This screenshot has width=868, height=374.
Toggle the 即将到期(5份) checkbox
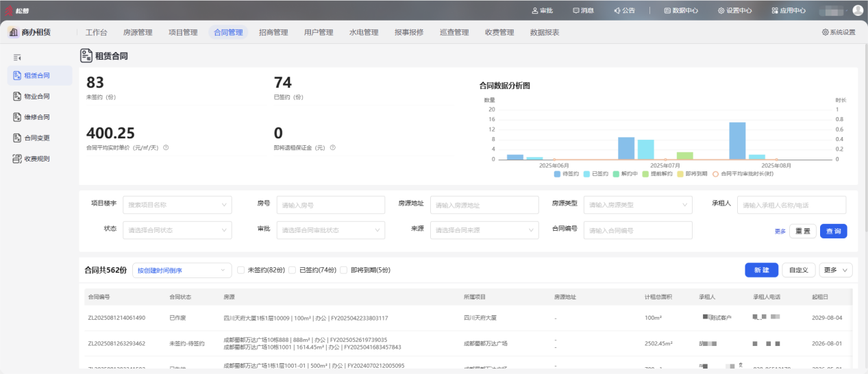(343, 270)
